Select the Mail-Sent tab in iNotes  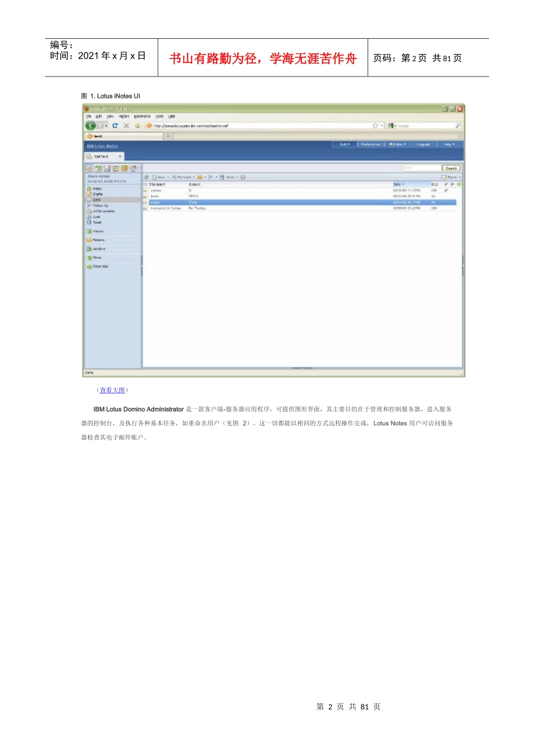pyautogui.click(x=104, y=156)
